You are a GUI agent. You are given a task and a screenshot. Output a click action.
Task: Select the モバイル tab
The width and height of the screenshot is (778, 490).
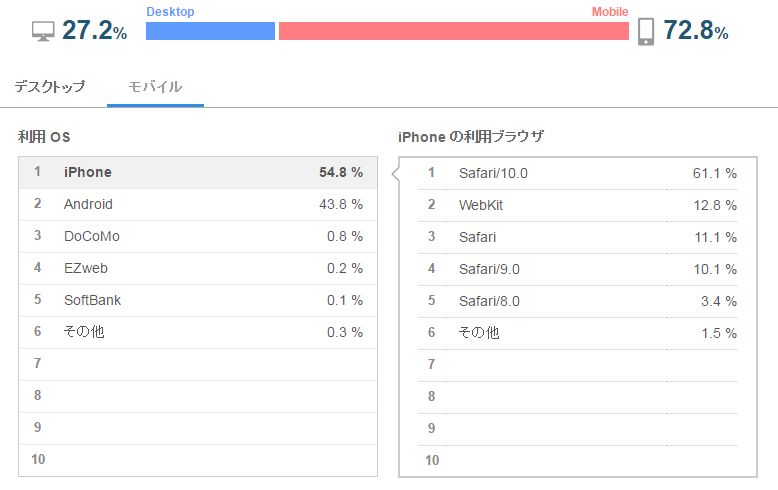(155, 86)
